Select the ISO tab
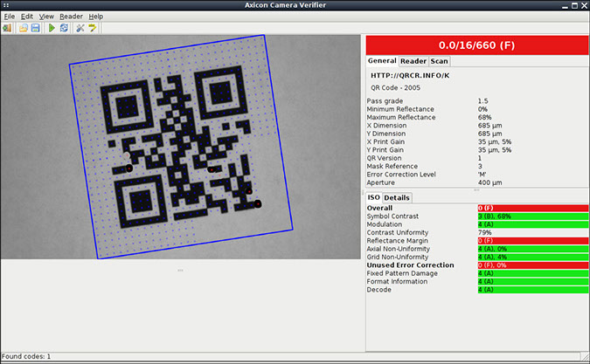Viewport: 590px width, 364px height. click(x=373, y=197)
